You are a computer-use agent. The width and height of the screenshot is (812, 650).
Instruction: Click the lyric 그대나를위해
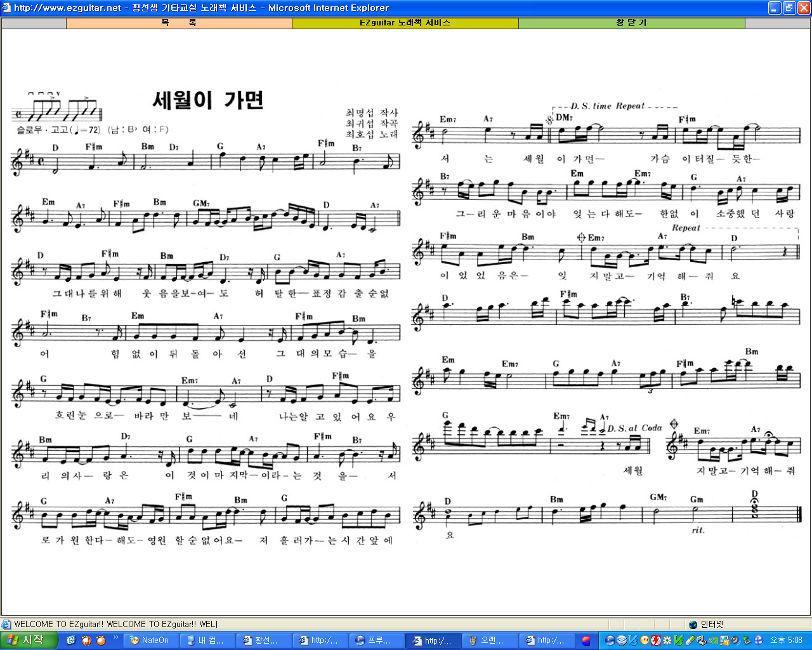[x=87, y=293]
